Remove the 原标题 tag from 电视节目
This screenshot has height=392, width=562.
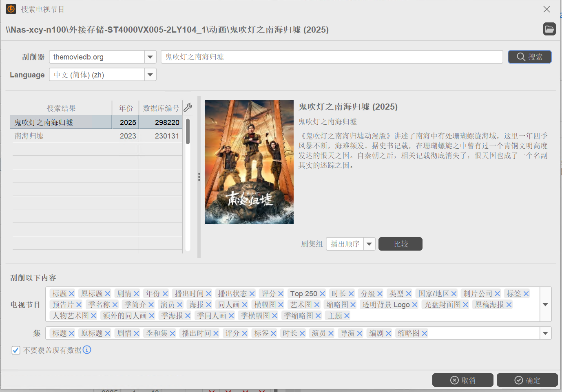pos(108,293)
